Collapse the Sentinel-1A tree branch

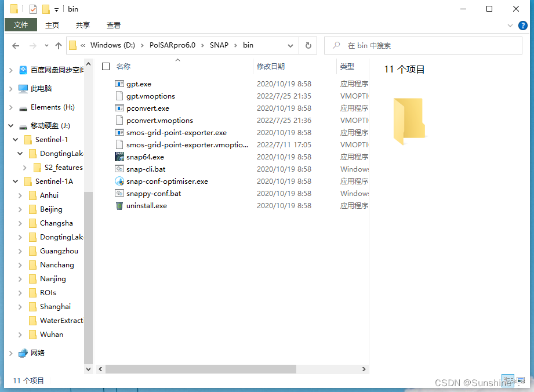coord(15,181)
